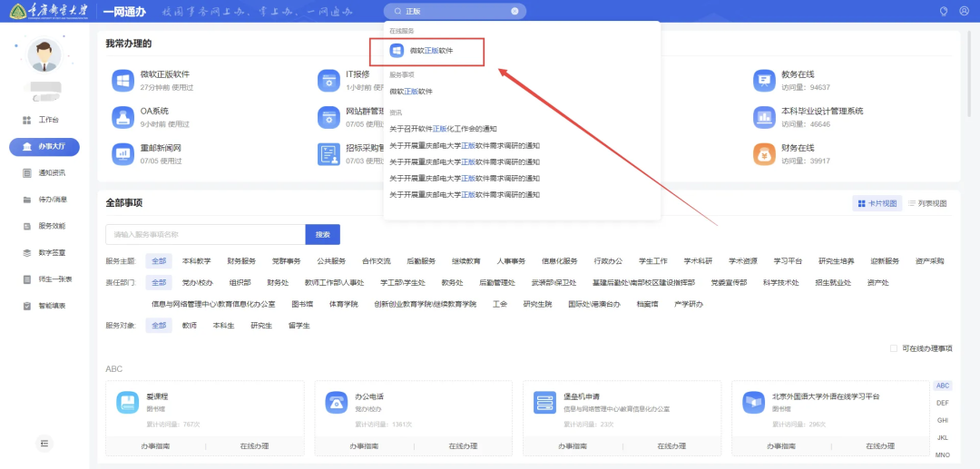Jump to the JKL letter index
980x469 pixels.
[943, 438]
